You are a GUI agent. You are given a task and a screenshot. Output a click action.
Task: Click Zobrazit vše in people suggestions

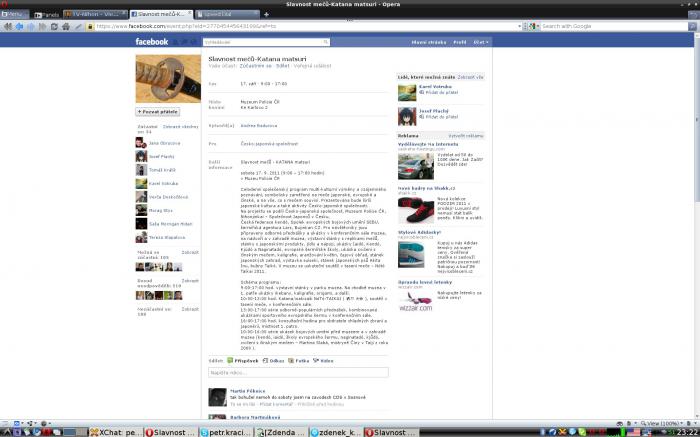(470, 77)
